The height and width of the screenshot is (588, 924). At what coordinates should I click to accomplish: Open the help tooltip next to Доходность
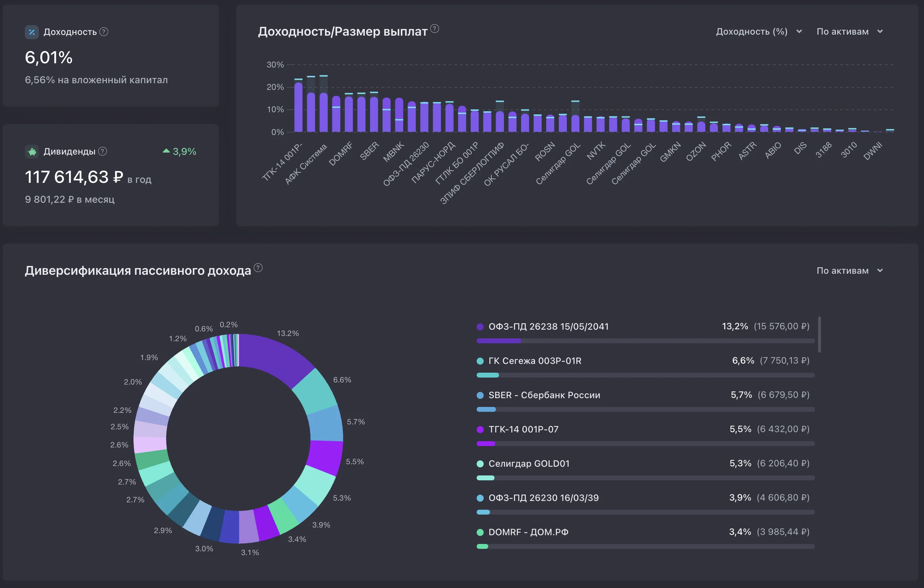[104, 31]
